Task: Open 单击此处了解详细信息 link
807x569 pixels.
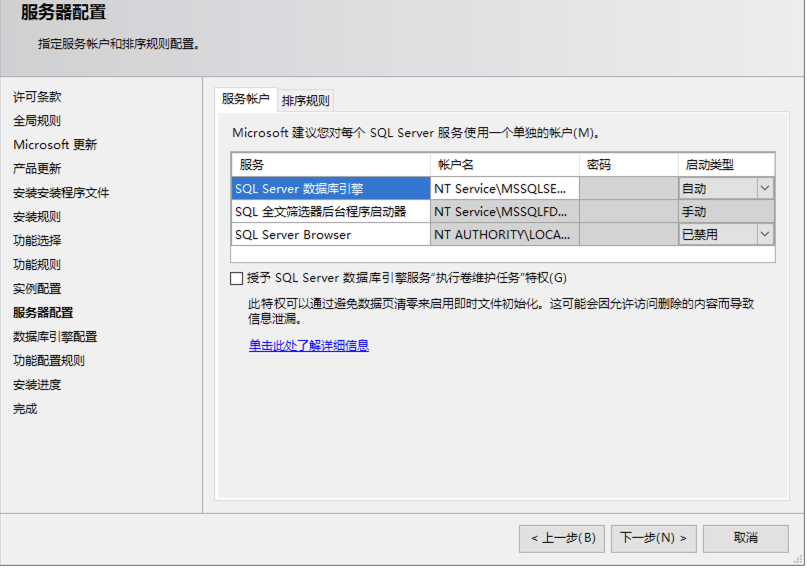Action: pyautogui.click(x=309, y=346)
